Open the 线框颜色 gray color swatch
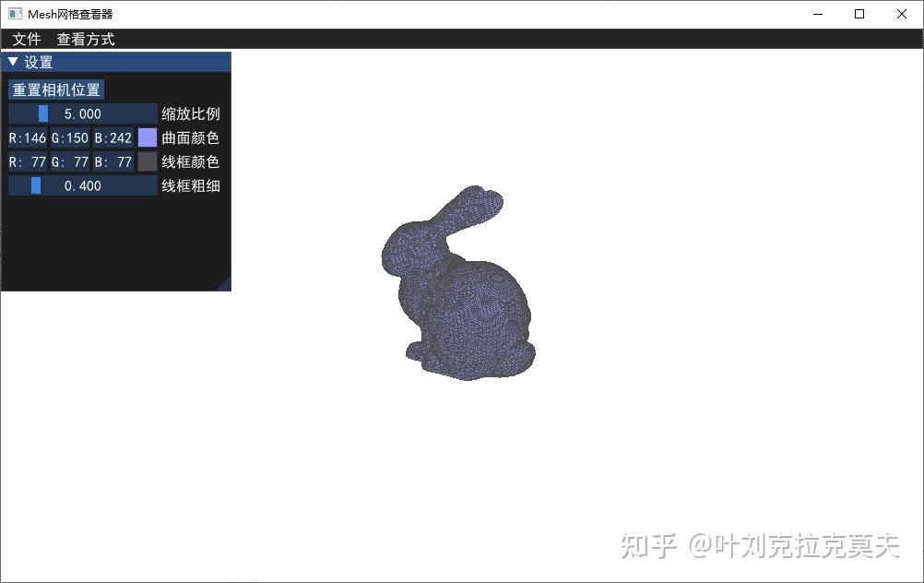924x583 pixels. click(x=146, y=161)
